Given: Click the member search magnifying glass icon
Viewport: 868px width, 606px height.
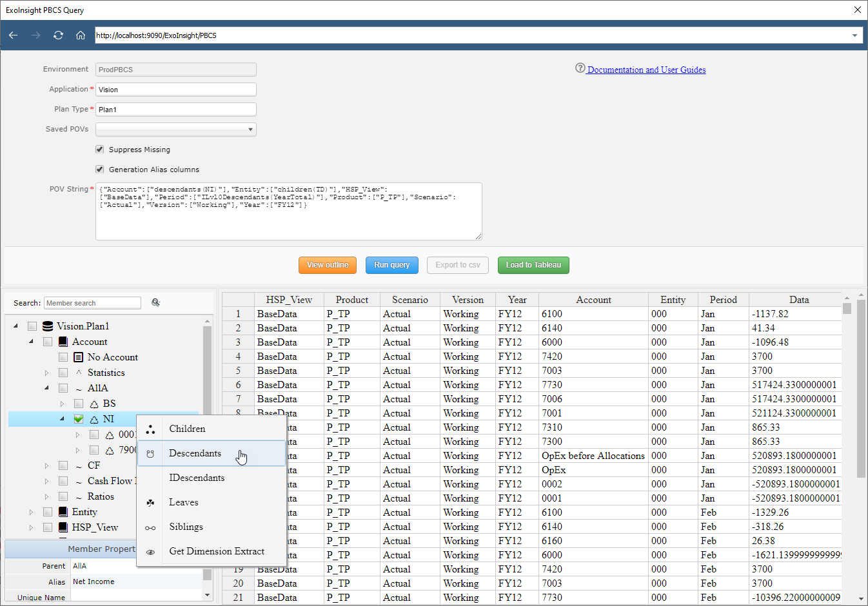Looking at the screenshot, I should point(155,302).
